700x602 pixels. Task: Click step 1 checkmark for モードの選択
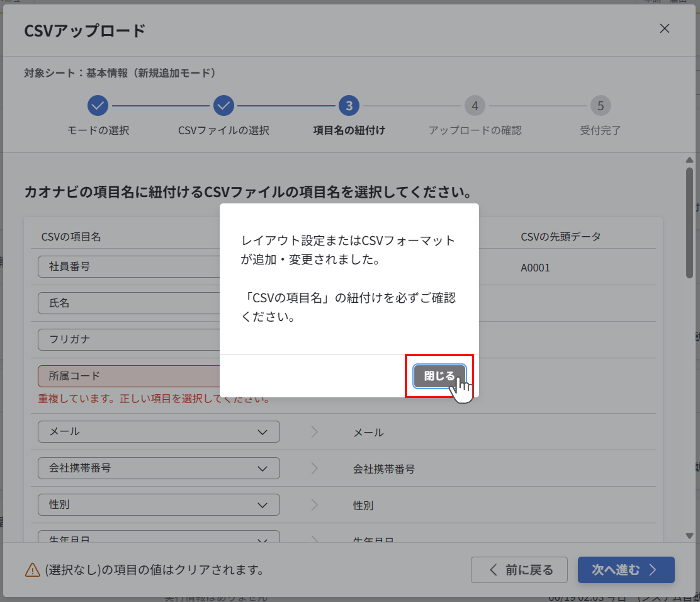(98, 106)
